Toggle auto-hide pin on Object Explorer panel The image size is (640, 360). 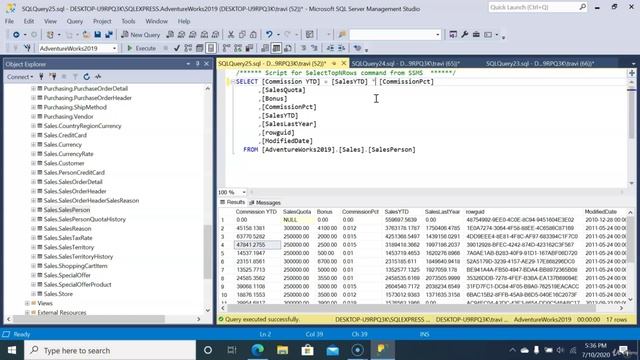tap(198, 64)
